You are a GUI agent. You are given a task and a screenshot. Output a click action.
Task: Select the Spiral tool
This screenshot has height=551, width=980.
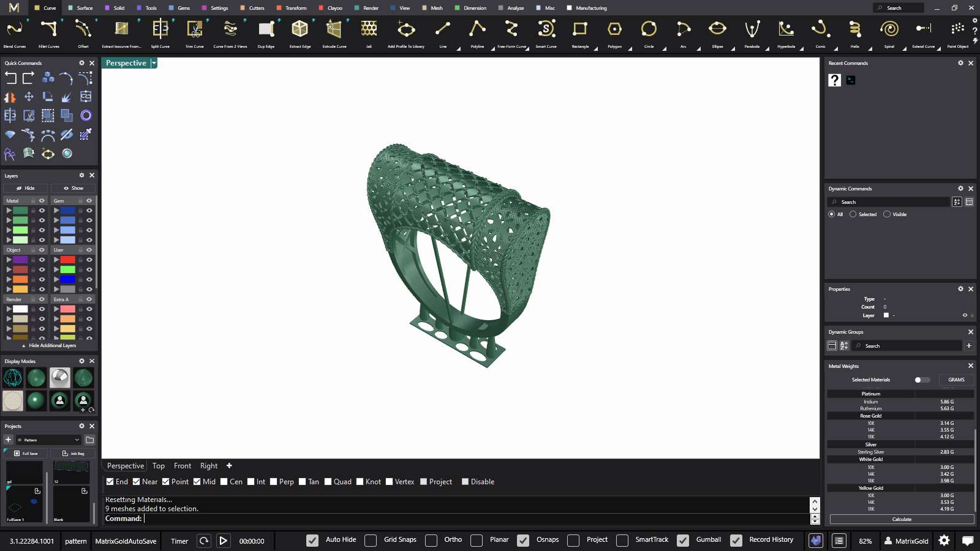[889, 33]
